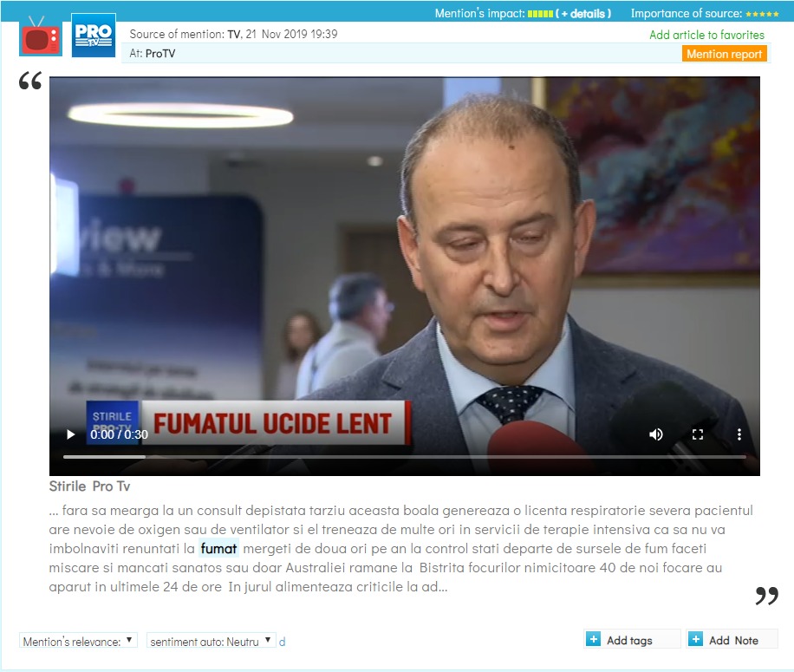Open the sentiment auto Neutru dropdown
The image size is (794, 672).
(212, 641)
